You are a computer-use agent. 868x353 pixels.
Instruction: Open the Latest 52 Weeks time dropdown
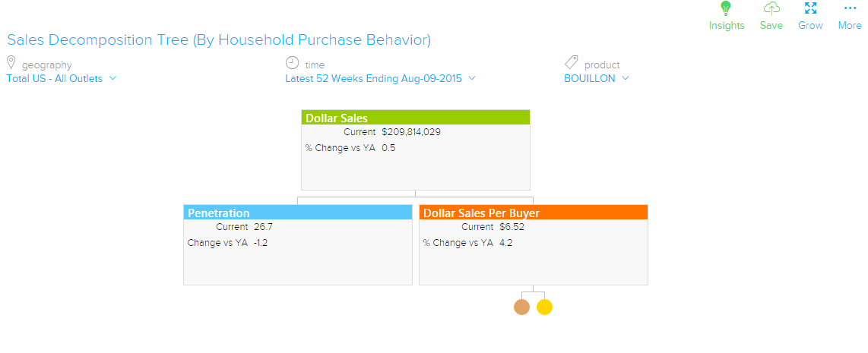(380, 78)
